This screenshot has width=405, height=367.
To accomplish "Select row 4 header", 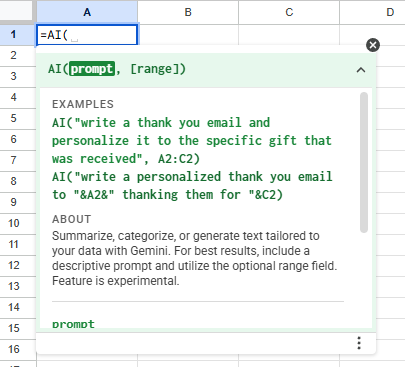I will pyautogui.click(x=13, y=97).
